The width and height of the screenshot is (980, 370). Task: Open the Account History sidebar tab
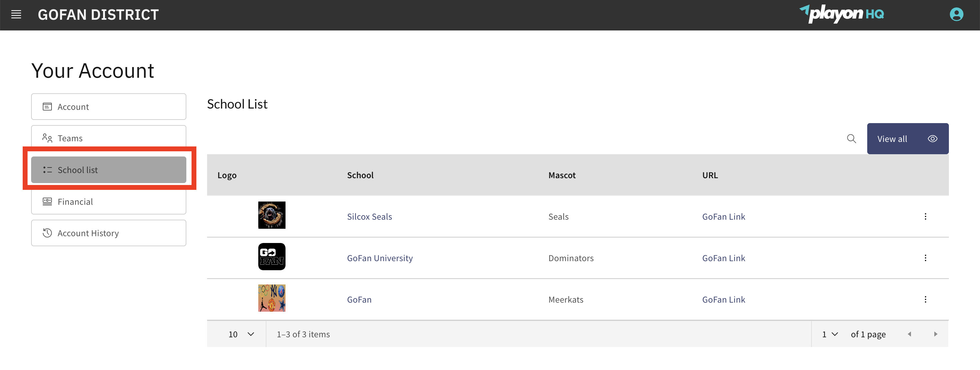(x=109, y=233)
